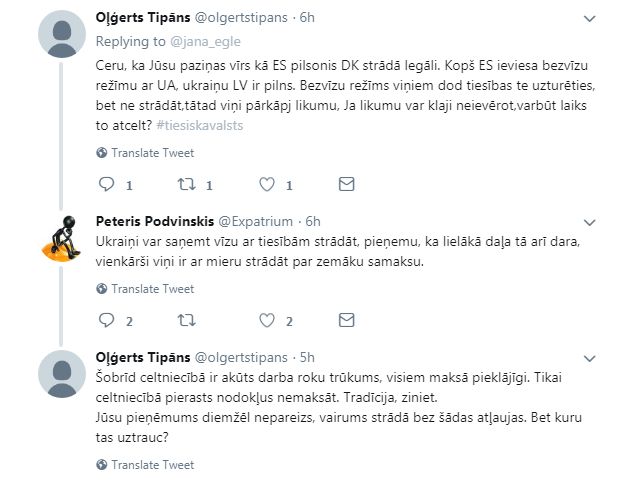
Task: Message Peteris Podvinskis' tweet via envelope icon
Action: coord(346,320)
